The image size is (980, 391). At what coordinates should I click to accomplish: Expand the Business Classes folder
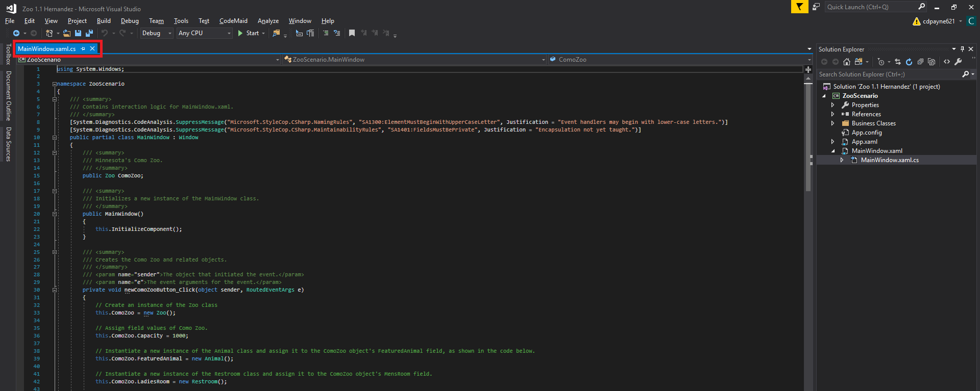pos(833,123)
